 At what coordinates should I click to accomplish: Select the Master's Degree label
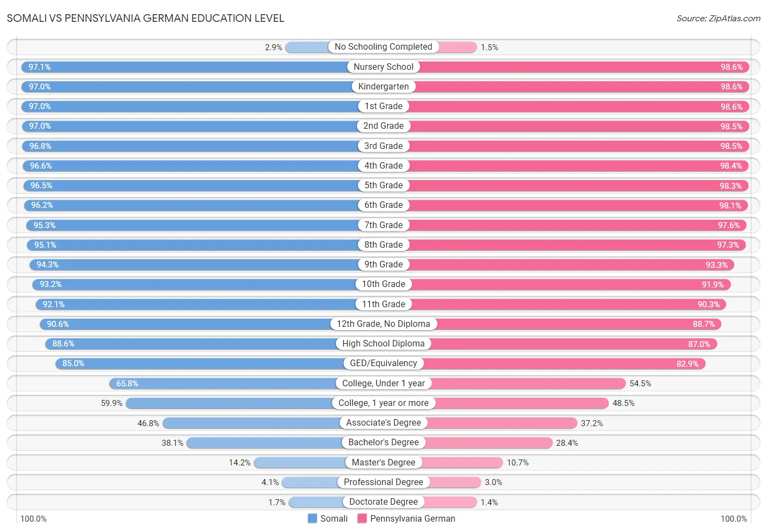pyautogui.click(x=383, y=462)
